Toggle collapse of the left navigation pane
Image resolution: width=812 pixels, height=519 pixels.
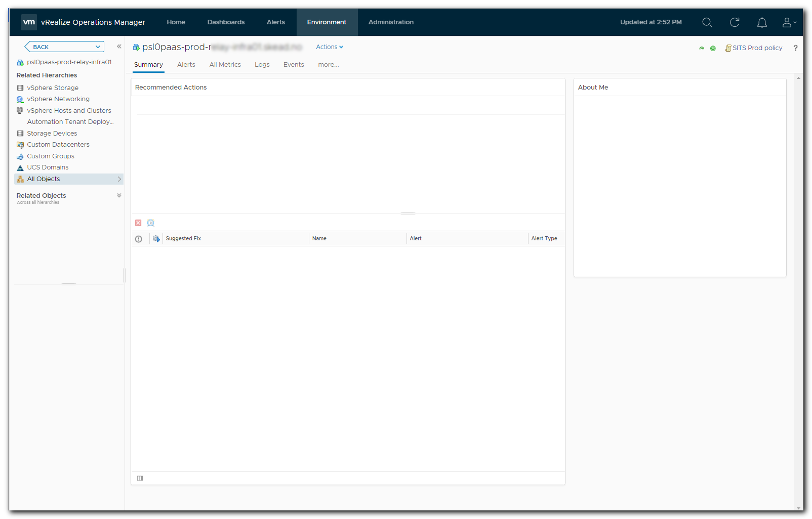[x=119, y=46]
